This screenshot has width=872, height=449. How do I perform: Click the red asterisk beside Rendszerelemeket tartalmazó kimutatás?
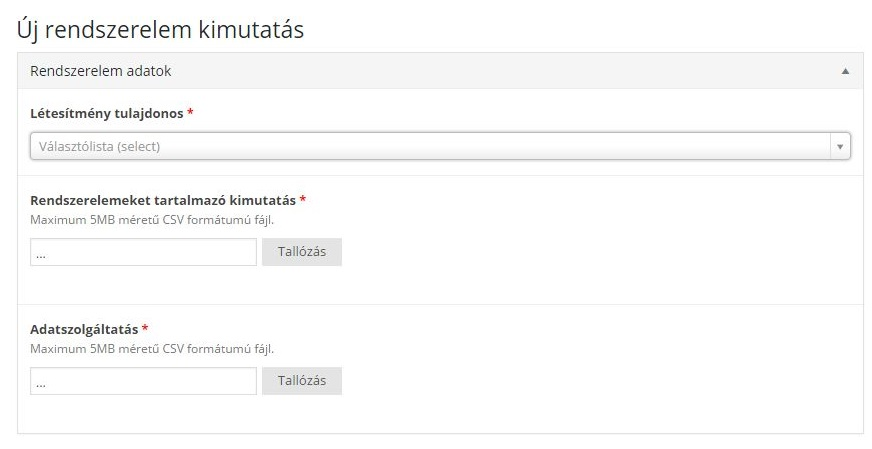[303, 199]
